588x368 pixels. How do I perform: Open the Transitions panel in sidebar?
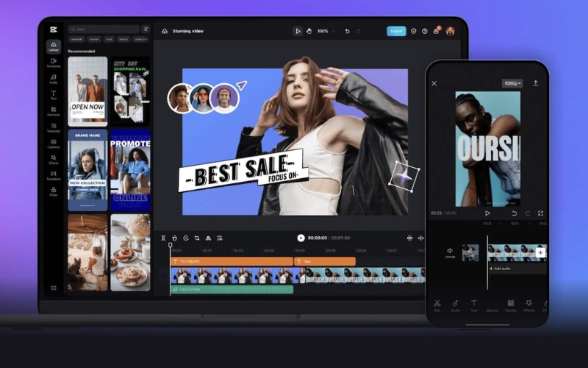click(x=53, y=176)
